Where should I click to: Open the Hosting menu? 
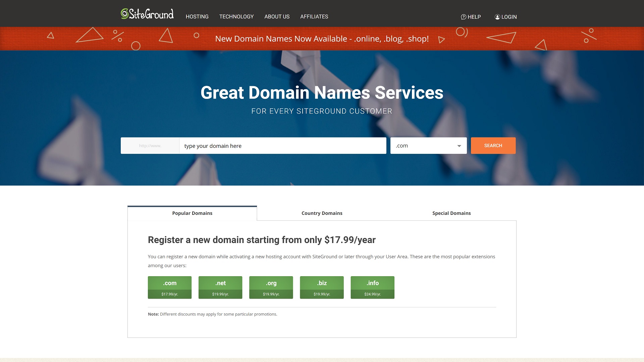coord(197,17)
